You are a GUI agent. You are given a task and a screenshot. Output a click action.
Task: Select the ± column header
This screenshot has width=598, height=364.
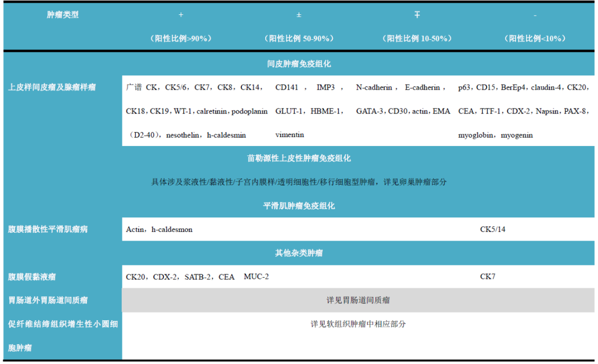(x=299, y=15)
